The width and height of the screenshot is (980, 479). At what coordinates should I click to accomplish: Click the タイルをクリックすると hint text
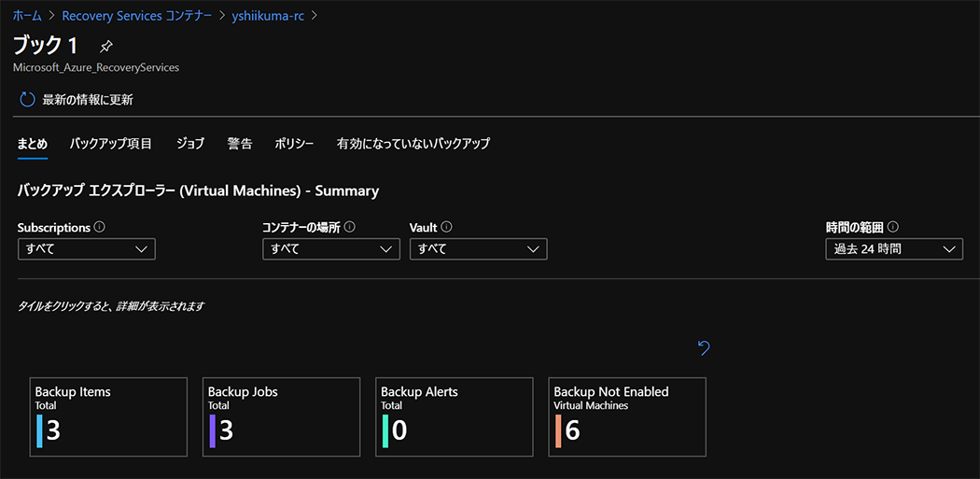coord(111,307)
